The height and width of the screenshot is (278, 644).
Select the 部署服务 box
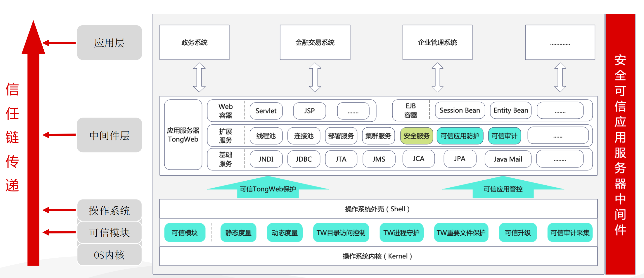[341, 136]
